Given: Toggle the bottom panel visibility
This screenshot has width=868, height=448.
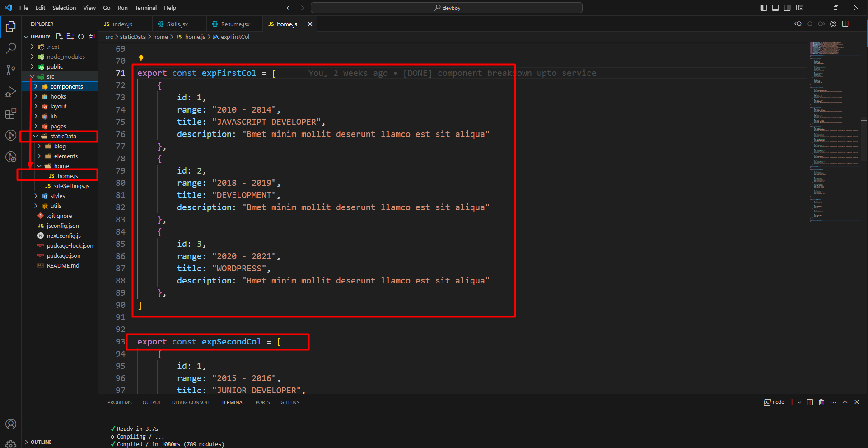Looking at the screenshot, I should tap(775, 8).
